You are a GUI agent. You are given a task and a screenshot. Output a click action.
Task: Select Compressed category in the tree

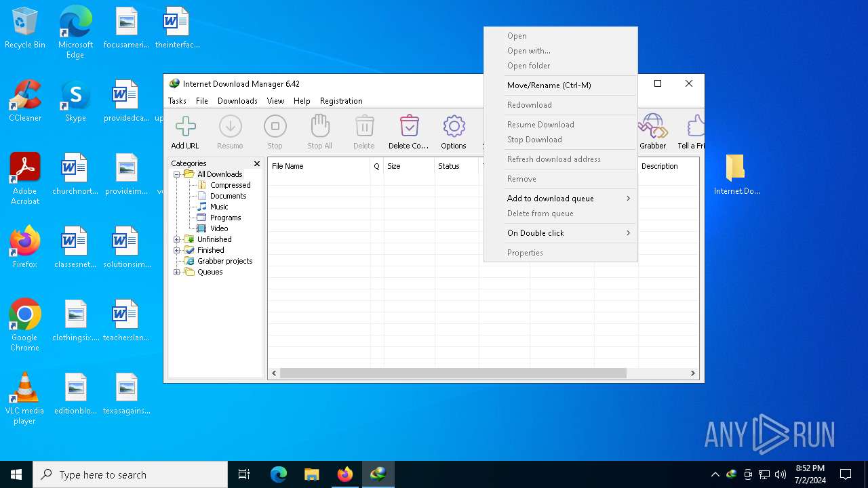(230, 185)
